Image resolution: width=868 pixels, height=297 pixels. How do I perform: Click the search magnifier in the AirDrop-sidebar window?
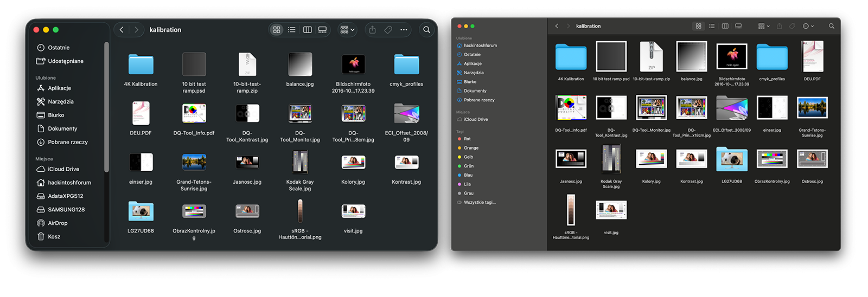click(x=426, y=30)
